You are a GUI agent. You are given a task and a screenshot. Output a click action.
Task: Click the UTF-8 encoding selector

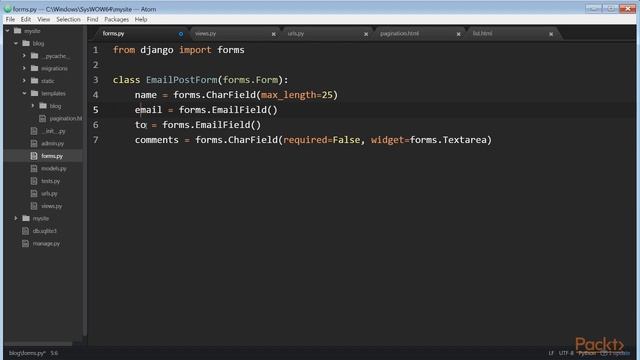(x=566, y=353)
